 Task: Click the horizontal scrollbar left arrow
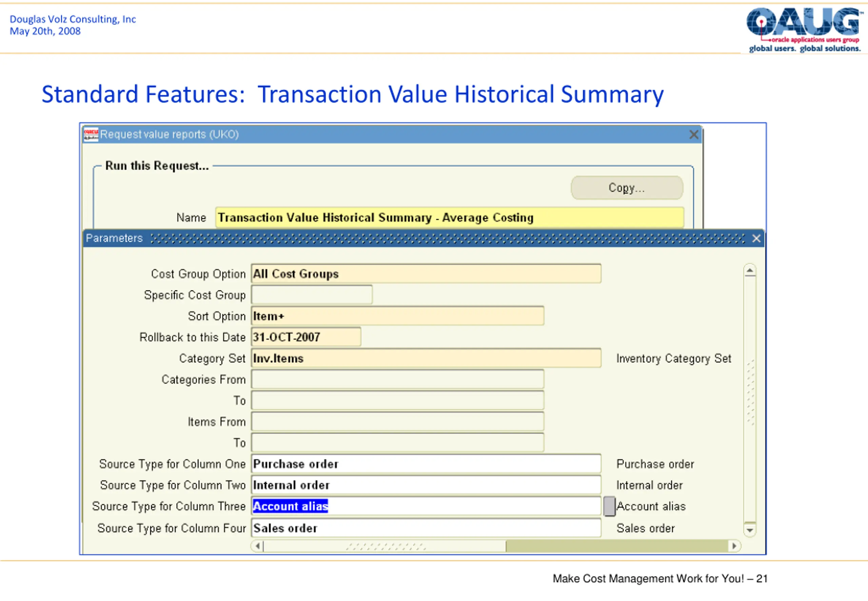click(x=257, y=546)
